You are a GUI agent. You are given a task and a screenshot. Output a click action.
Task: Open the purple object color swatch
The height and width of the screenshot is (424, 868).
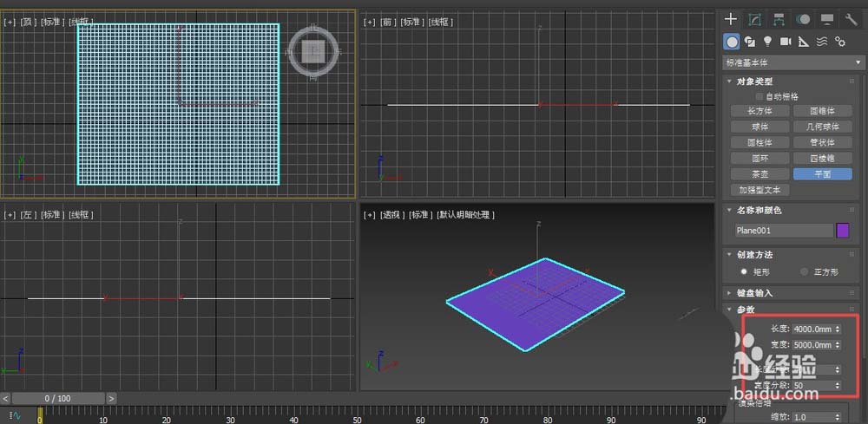[843, 231]
